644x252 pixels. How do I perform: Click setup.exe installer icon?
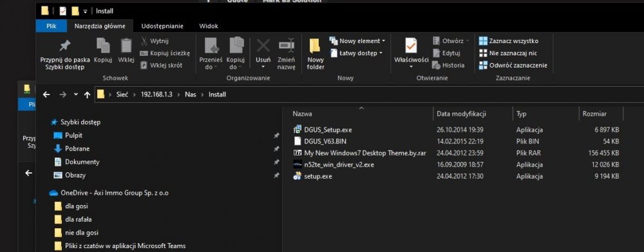click(298, 176)
